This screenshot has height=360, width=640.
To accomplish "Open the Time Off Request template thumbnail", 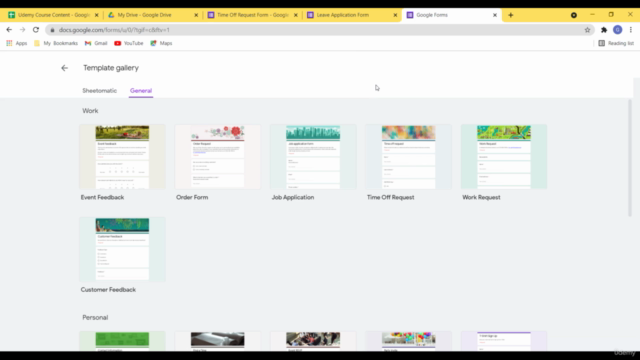I will pos(409,157).
